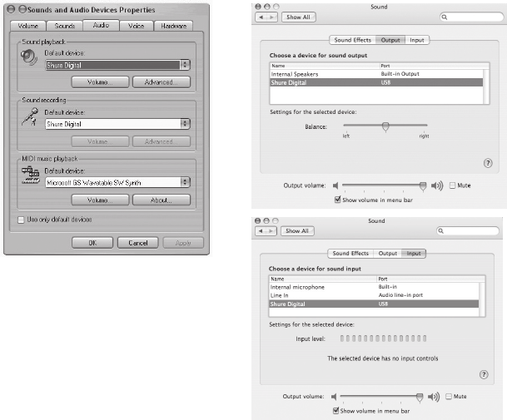Toggle Mute checkbox in Output Sound window

pos(453,185)
